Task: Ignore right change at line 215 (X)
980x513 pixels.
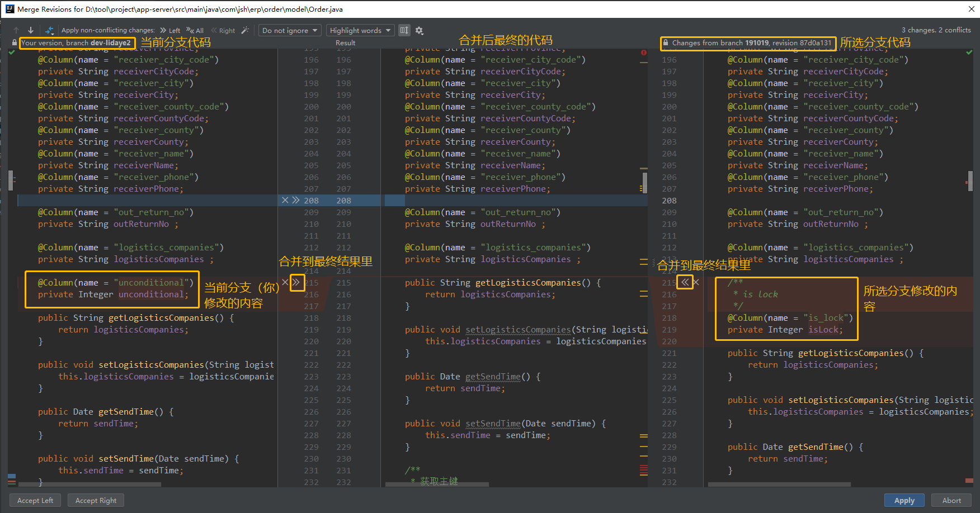Action: 696,282
